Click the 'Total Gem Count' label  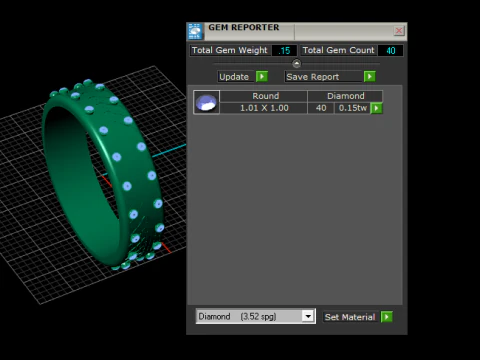tap(339, 50)
